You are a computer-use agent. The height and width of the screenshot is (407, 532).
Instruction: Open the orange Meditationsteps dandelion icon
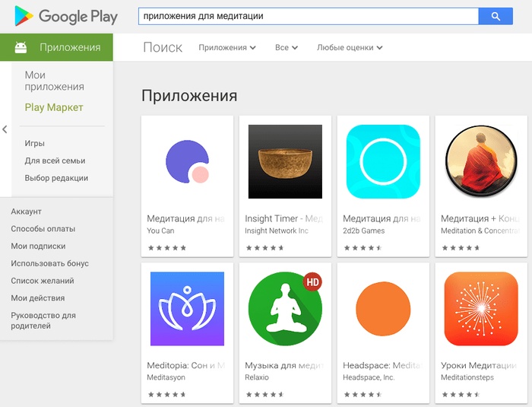481,308
